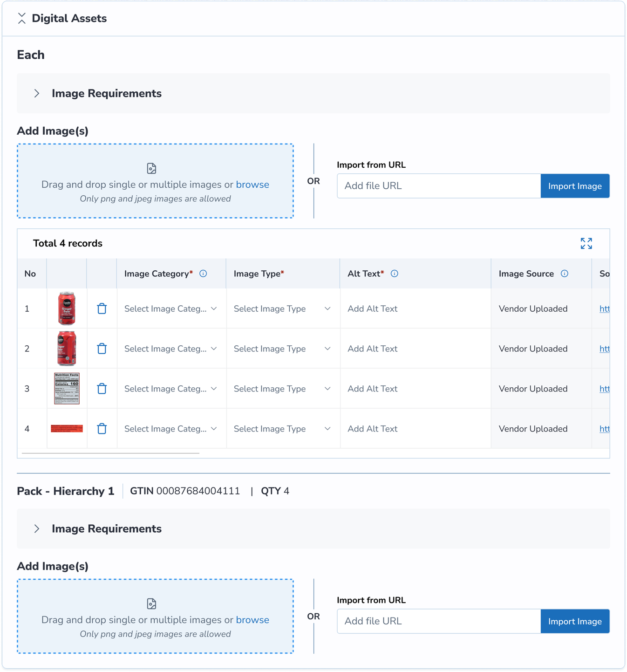This screenshot has height=672, width=627.
Task: Click the upload file icon in Pack drop zone
Action: coord(151,603)
